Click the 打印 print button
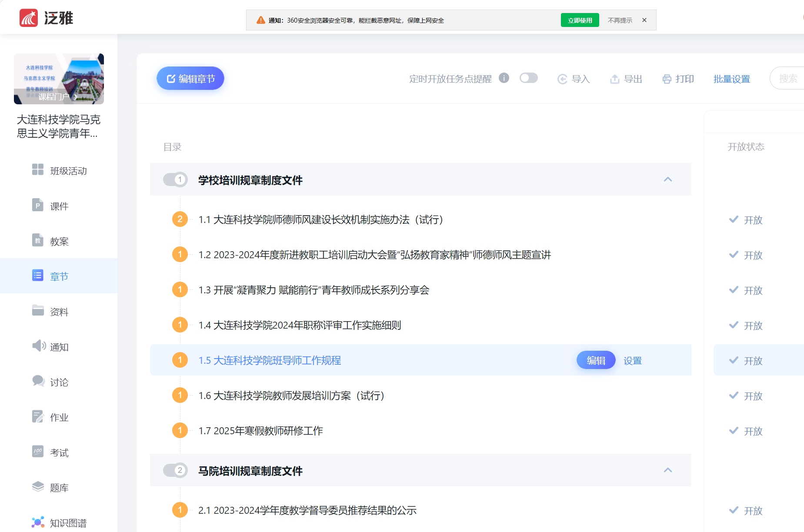Screen dimensions: 804x532 pyautogui.click(x=678, y=79)
